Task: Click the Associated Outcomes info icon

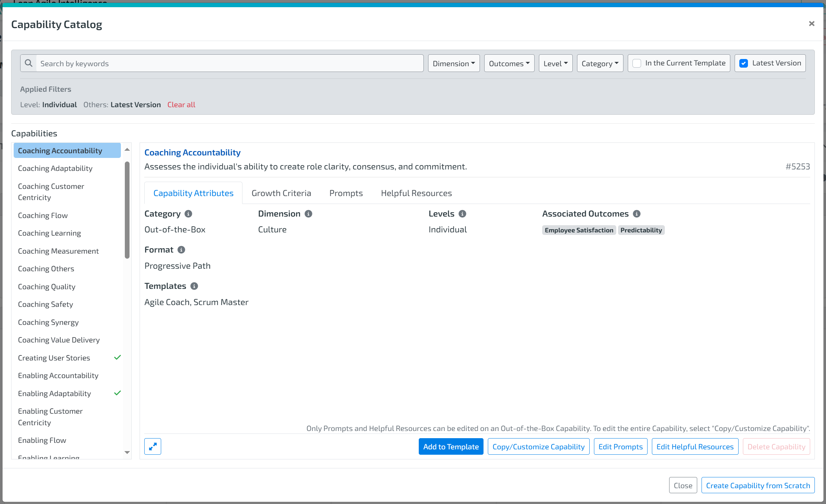Action: point(636,214)
